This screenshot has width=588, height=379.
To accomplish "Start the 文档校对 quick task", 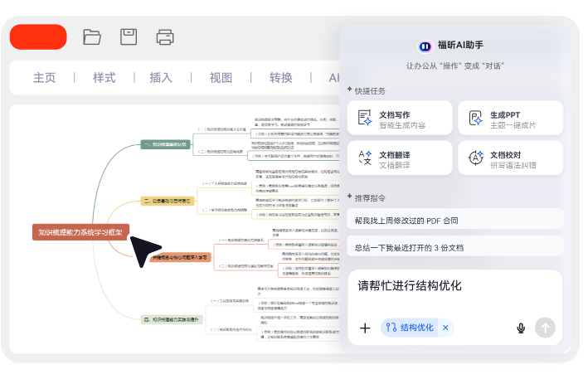I will click(x=510, y=158).
